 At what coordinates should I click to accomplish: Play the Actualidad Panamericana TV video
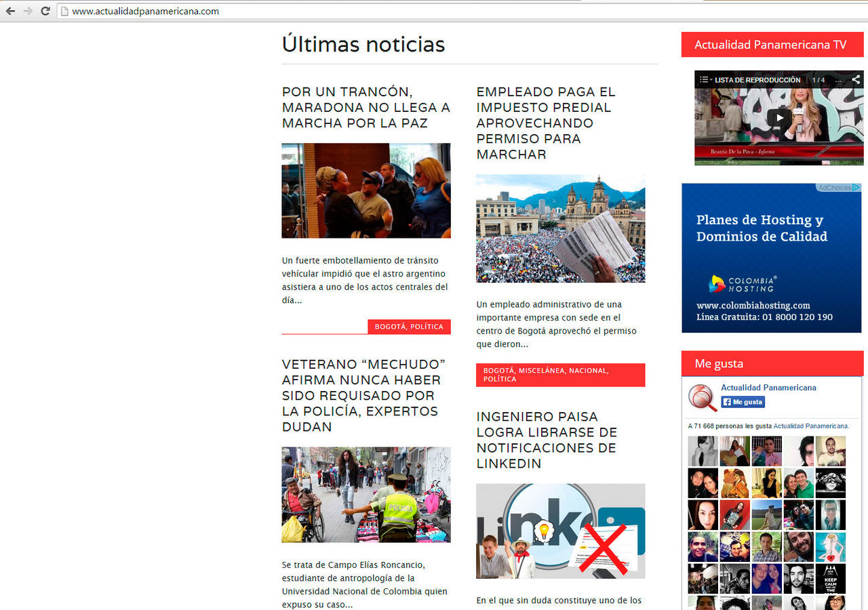coord(779,117)
